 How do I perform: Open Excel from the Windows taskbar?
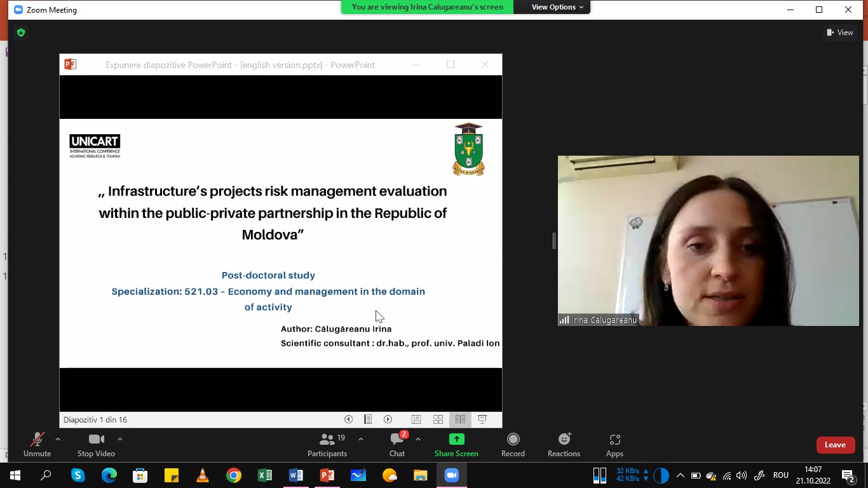pyautogui.click(x=265, y=475)
